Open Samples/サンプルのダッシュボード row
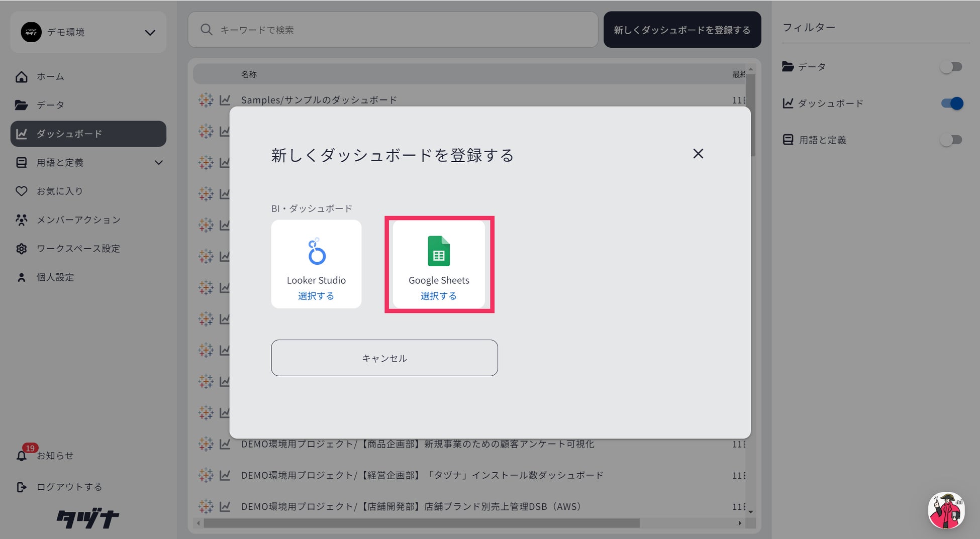Screen dimensions: 980x539 [x=319, y=100]
